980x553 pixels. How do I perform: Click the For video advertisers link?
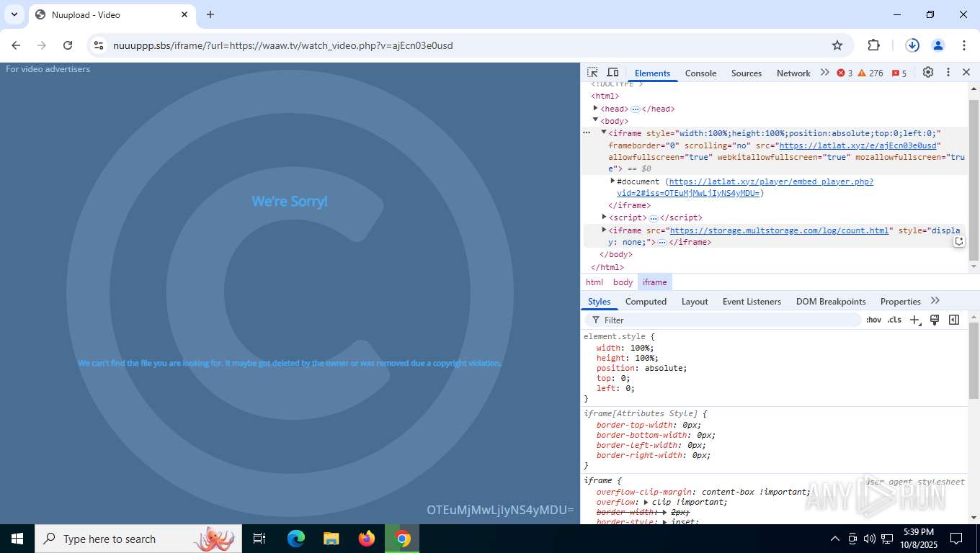(48, 69)
